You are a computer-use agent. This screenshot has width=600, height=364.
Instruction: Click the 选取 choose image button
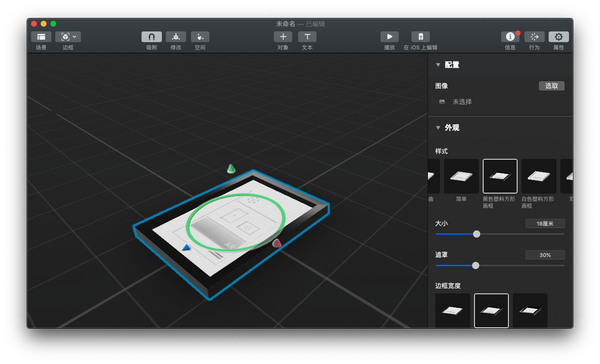coord(551,86)
